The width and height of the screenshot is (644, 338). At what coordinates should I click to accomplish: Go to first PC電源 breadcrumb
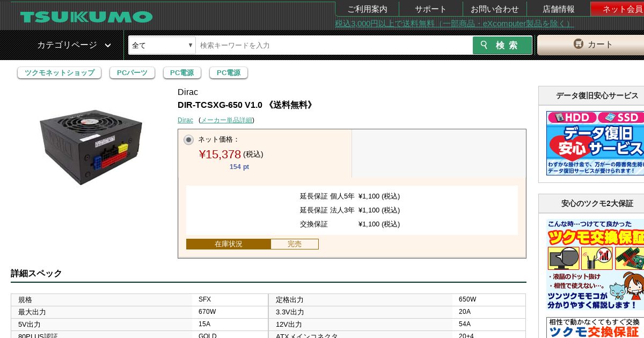coord(182,72)
